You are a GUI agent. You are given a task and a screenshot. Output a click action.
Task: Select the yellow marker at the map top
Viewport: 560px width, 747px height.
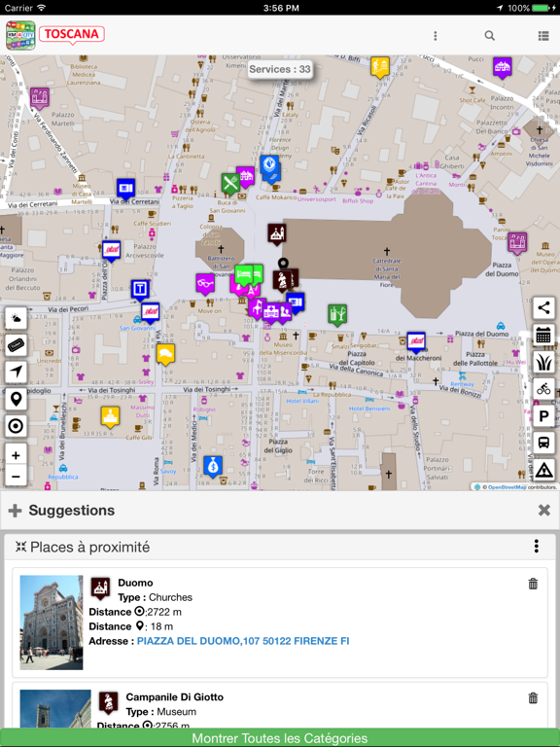pos(380,67)
